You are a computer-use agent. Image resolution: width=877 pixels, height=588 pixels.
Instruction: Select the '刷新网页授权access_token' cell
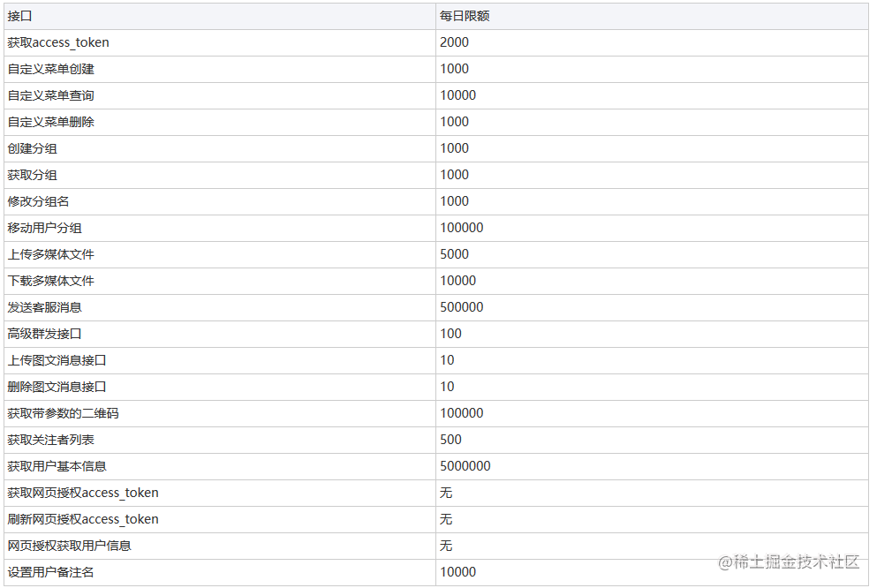(220, 520)
